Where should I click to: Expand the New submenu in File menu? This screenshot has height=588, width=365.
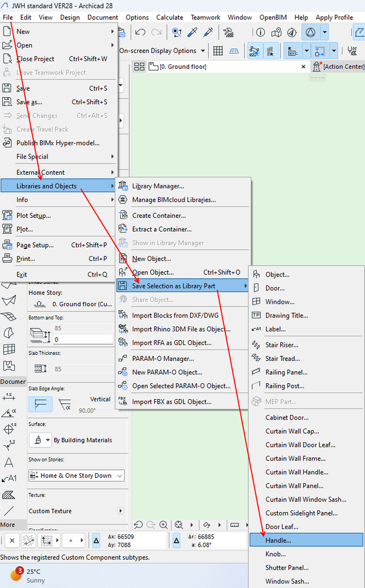coord(59,32)
